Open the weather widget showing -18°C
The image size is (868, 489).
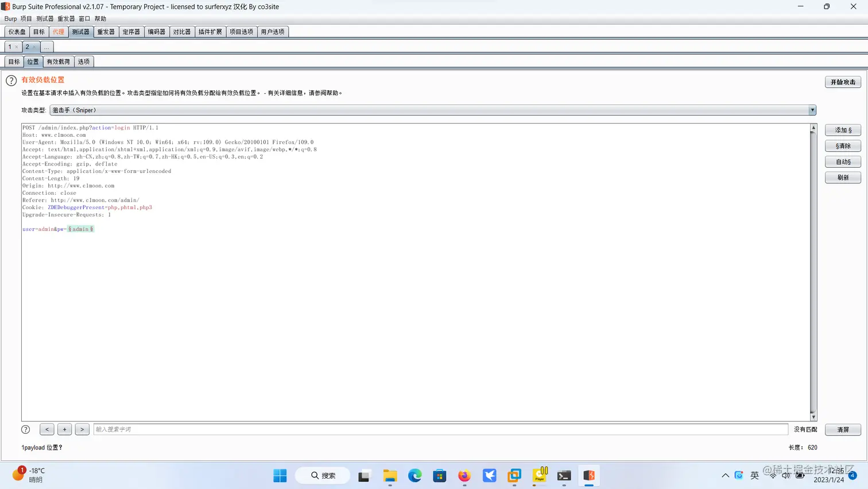coord(29,475)
